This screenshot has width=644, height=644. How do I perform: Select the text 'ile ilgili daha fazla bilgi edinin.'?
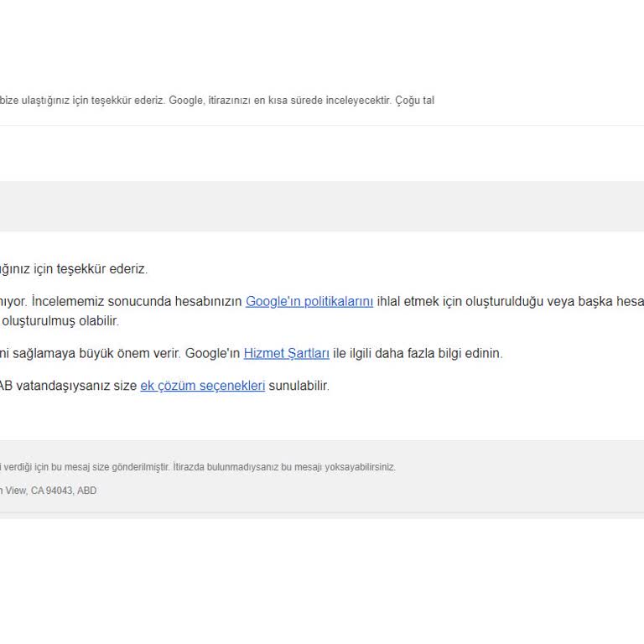pos(418,354)
